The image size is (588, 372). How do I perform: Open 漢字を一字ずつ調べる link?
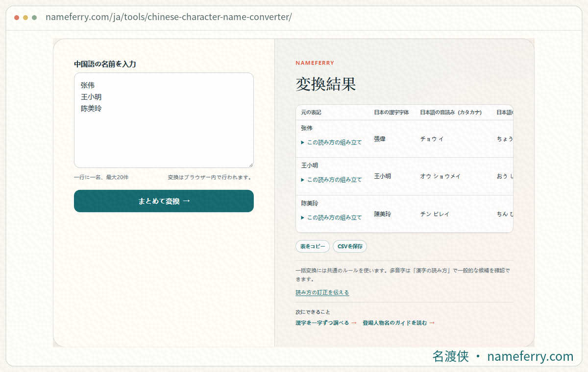[326, 323]
